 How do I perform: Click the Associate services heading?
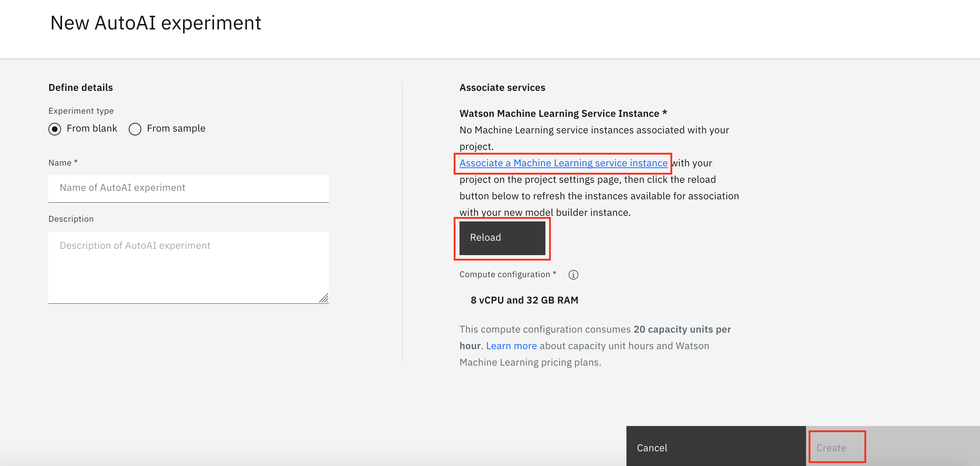[502, 88]
